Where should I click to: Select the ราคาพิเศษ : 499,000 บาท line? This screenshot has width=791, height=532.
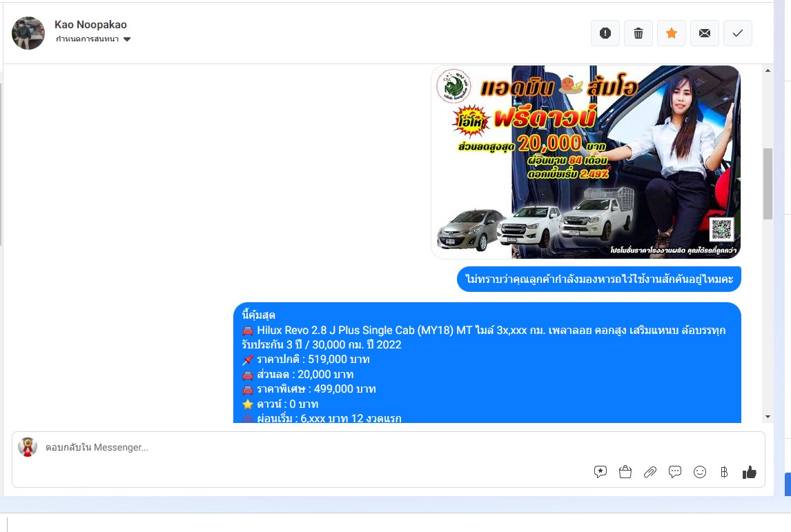[309, 389]
